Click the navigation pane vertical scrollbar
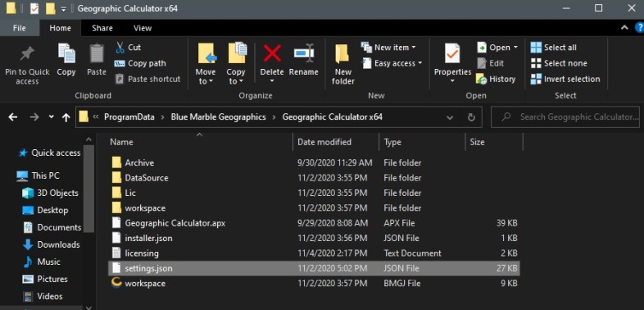644x310 pixels. pos(88,189)
